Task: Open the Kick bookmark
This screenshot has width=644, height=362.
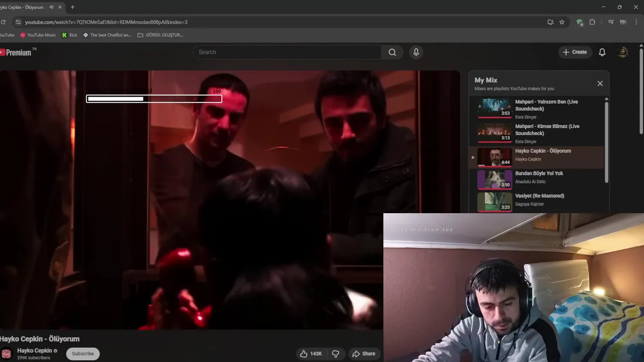Action: [69, 35]
